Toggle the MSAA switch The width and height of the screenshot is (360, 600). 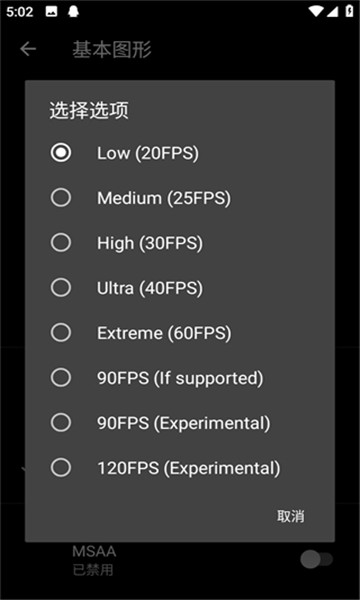316,560
